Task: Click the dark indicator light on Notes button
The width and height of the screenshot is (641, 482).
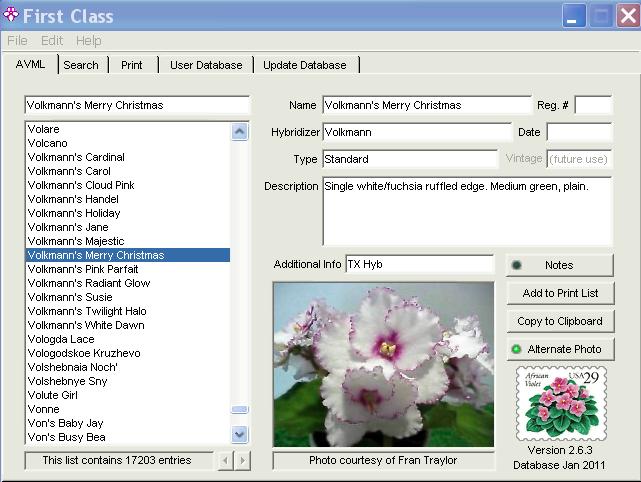Action: [516, 265]
